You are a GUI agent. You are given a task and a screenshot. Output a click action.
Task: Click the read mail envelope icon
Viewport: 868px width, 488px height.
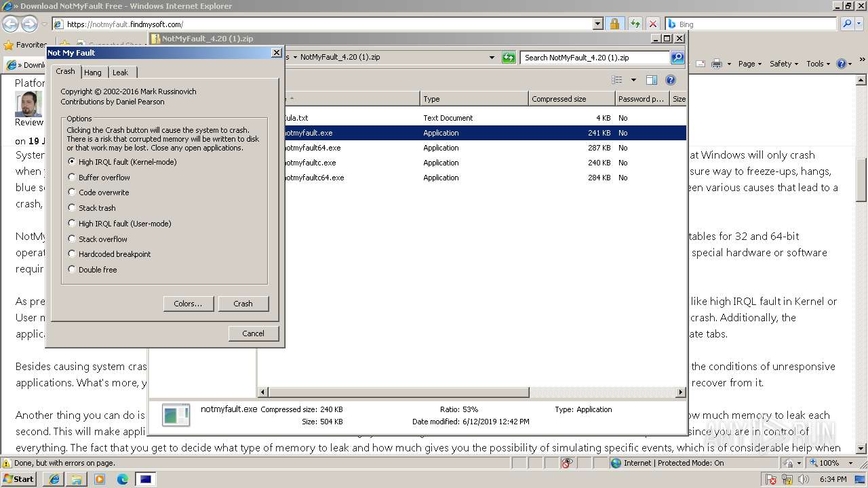[700, 64]
